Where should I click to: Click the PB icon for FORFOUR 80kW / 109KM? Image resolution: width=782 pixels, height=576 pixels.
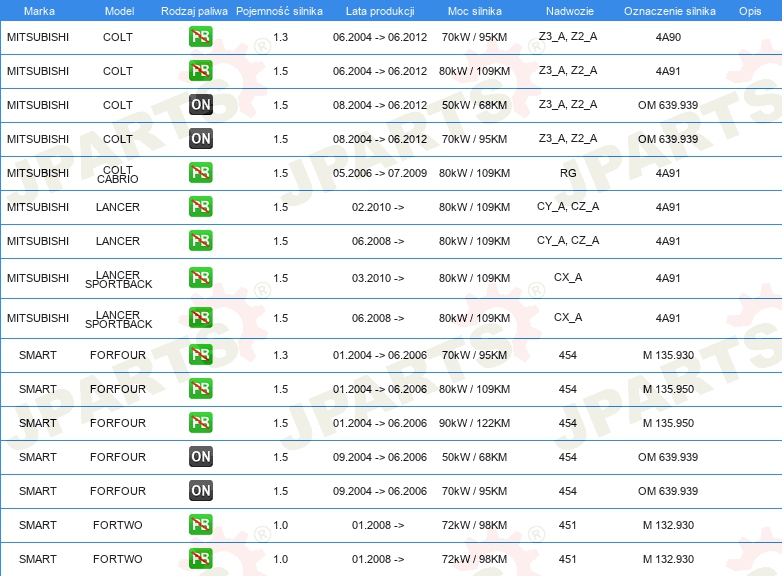[200, 388]
